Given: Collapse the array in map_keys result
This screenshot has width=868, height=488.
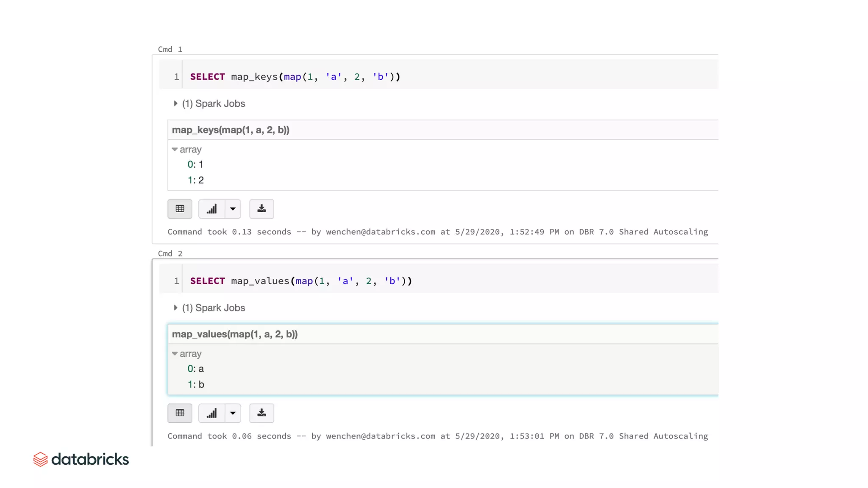Looking at the screenshot, I should 175,150.
